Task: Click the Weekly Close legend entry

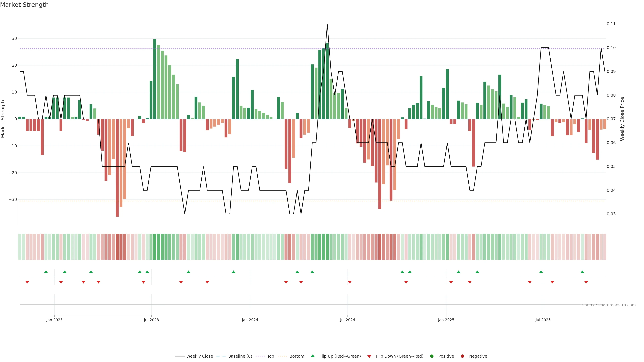Action: (x=199, y=356)
